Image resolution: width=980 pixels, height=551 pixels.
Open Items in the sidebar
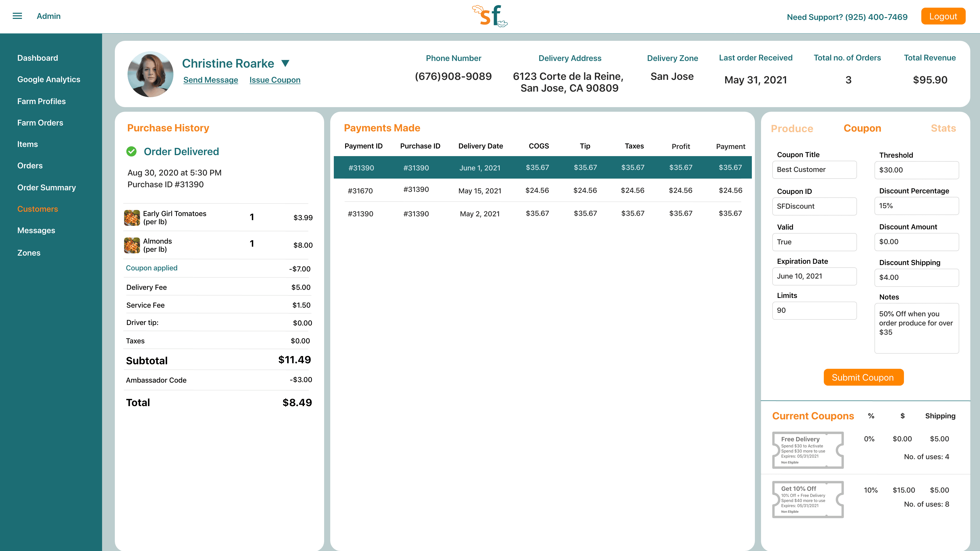click(27, 144)
